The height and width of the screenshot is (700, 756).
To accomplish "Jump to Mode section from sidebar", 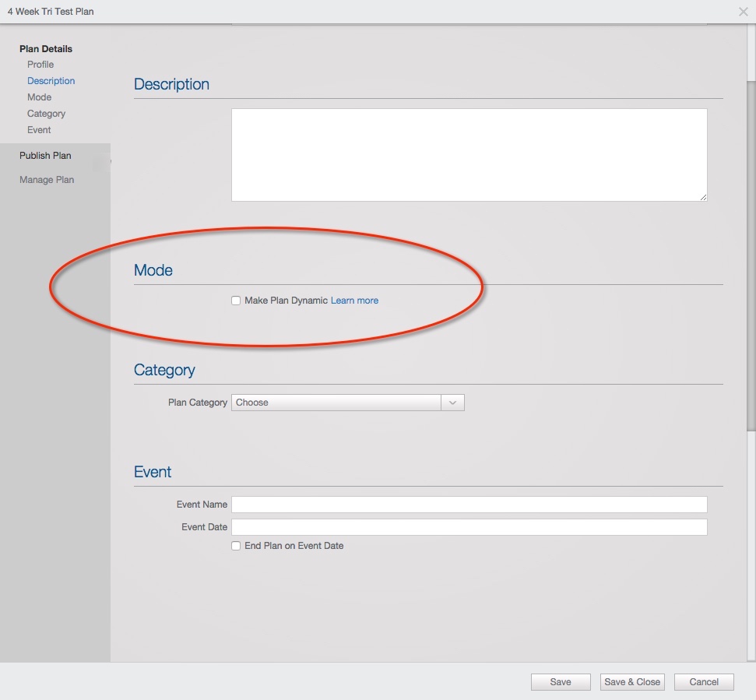I will pyautogui.click(x=39, y=97).
